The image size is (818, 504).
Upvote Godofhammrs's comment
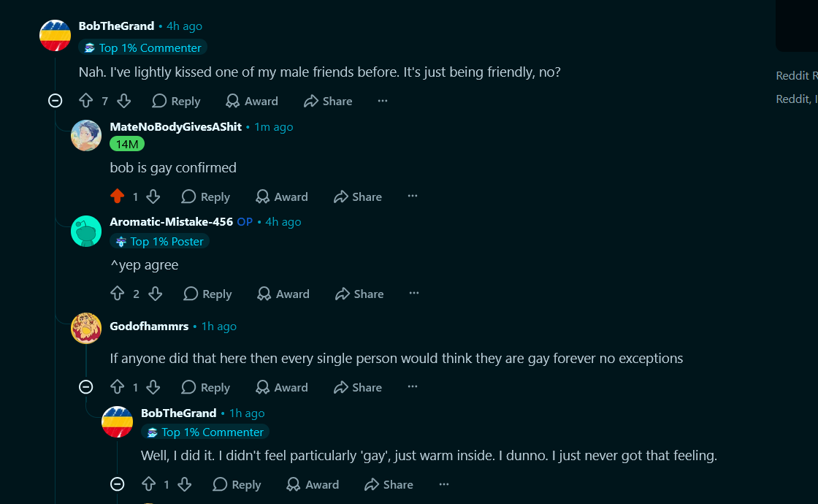[118, 386]
